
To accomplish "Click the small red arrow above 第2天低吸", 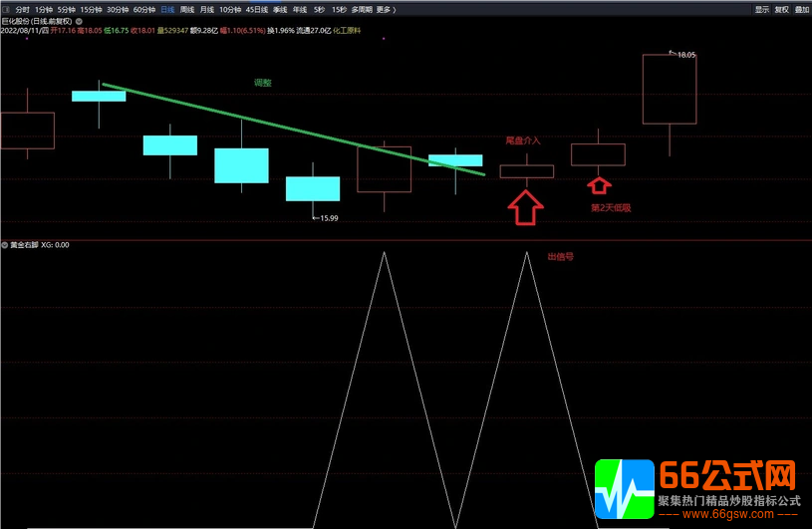I will point(598,185).
